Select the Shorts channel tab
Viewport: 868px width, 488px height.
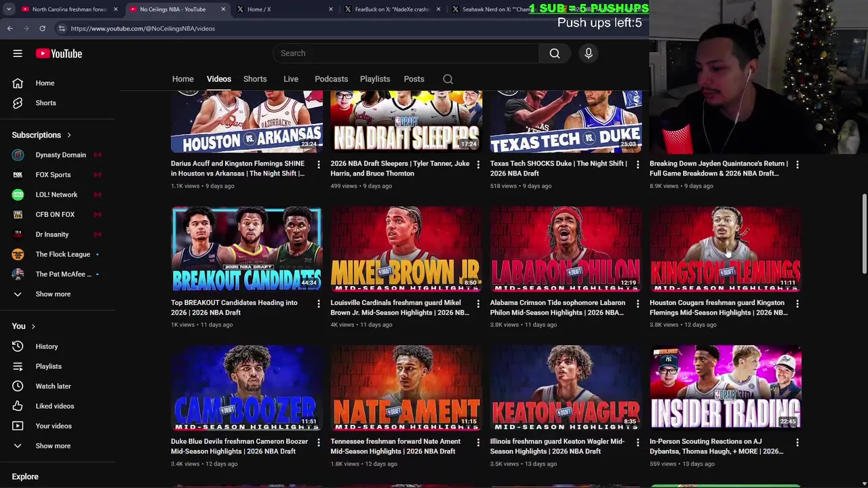pyautogui.click(x=255, y=79)
